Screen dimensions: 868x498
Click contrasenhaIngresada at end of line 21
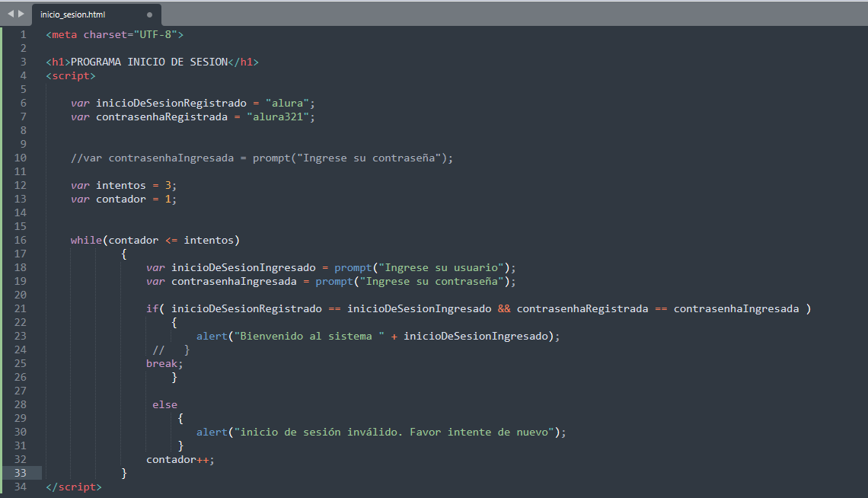pyautogui.click(x=736, y=308)
